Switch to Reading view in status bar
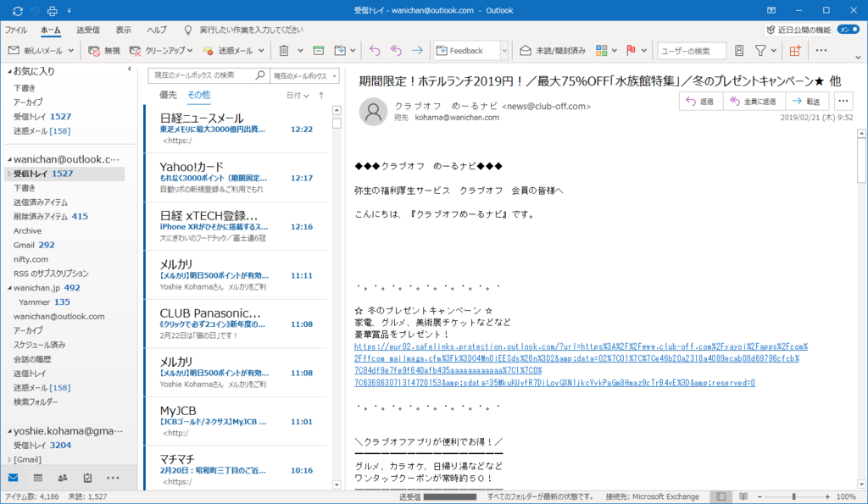The width and height of the screenshot is (868, 504). tap(743, 496)
